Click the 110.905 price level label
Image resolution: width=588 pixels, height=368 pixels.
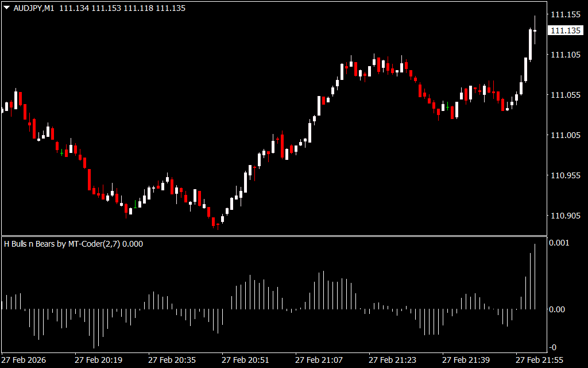click(565, 216)
